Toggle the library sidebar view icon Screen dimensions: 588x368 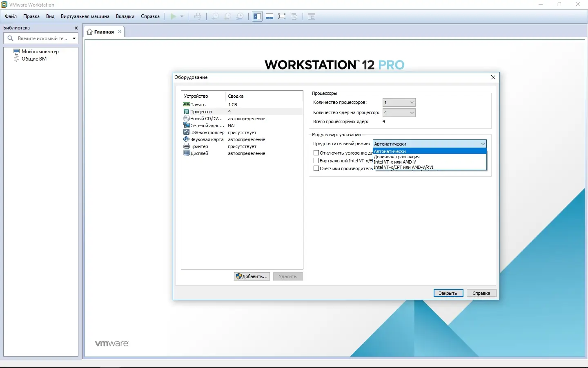coord(257,16)
